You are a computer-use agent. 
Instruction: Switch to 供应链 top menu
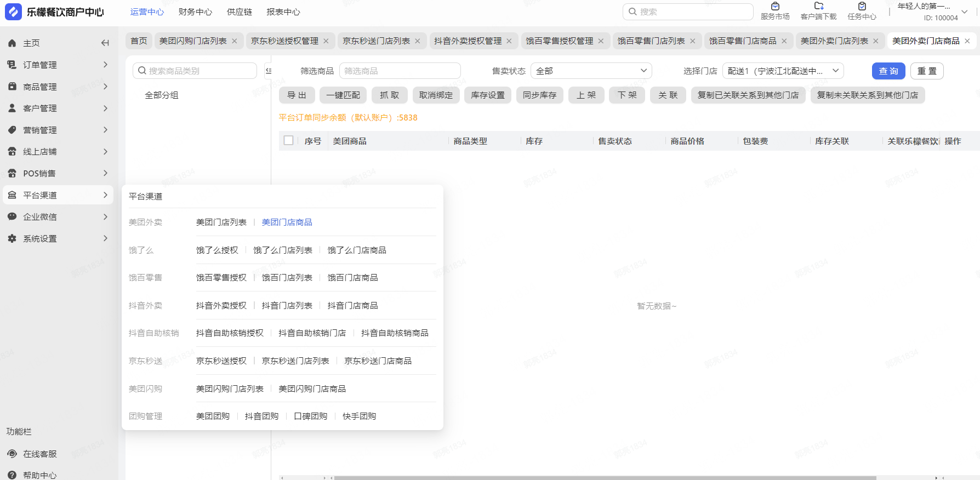pos(240,12)
